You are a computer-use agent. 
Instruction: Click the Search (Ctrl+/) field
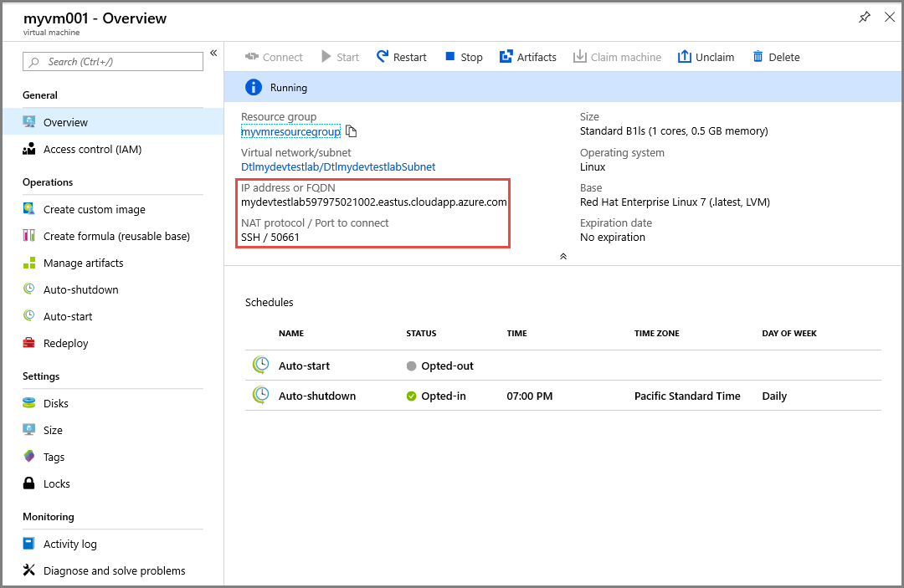coord(113,62)
